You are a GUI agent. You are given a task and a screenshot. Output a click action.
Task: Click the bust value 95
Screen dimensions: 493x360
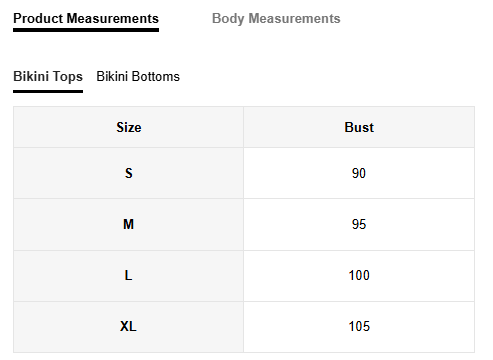(359, 224)
